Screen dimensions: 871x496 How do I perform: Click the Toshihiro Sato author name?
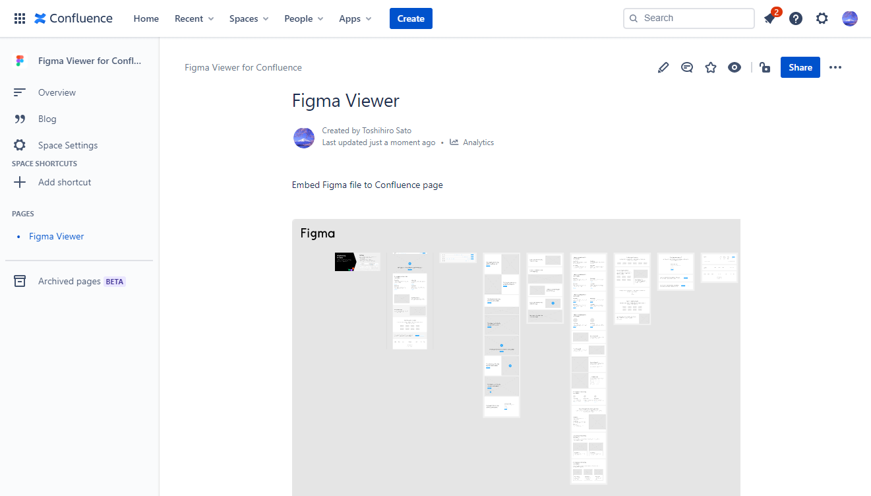point(387,131)
